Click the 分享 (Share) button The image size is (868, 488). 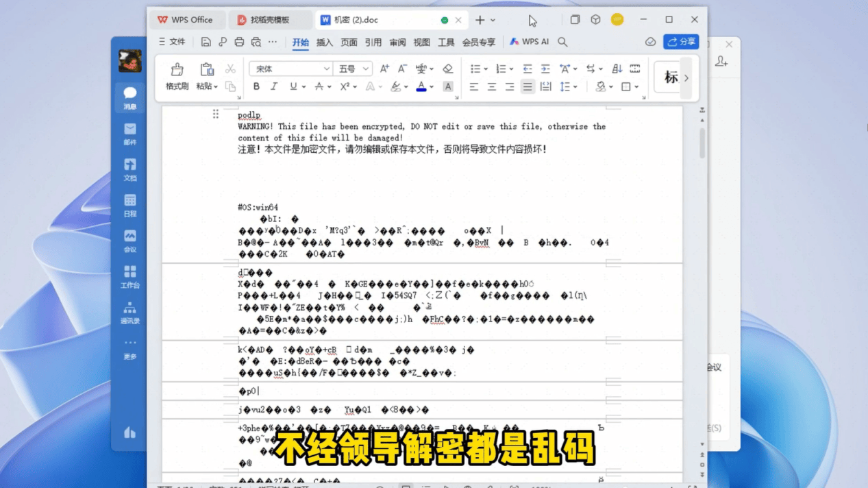tap(681, 42)
